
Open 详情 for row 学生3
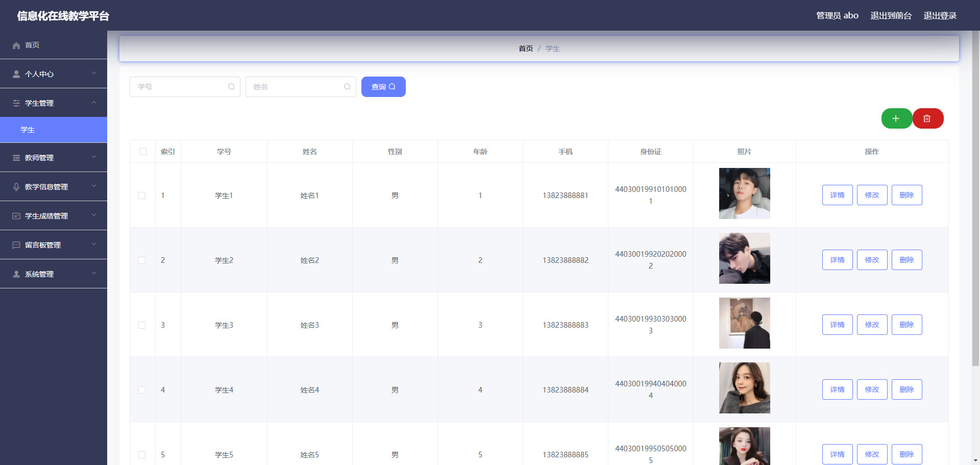837,325
